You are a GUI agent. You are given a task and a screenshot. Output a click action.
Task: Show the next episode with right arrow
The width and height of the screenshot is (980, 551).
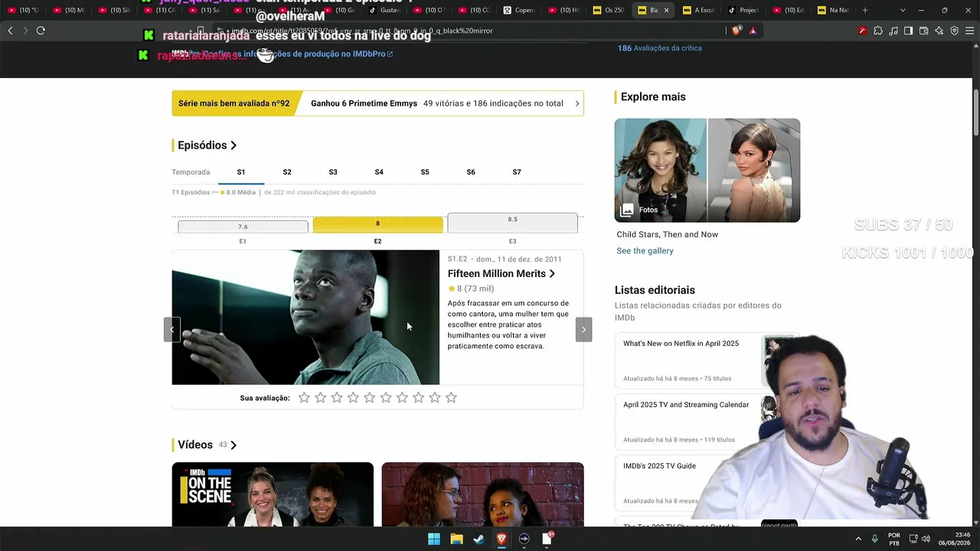click(583, 330)
